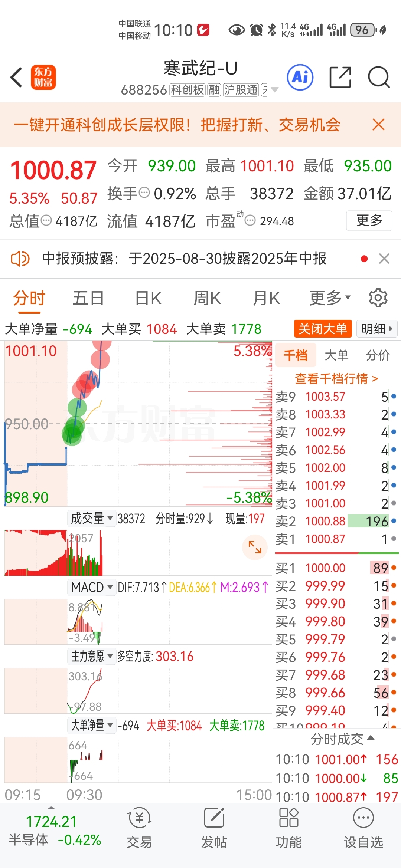Tap the share export icon
The height and width of the screenshot is (868, 401).
pyautogui.click(x=340, y=78)
